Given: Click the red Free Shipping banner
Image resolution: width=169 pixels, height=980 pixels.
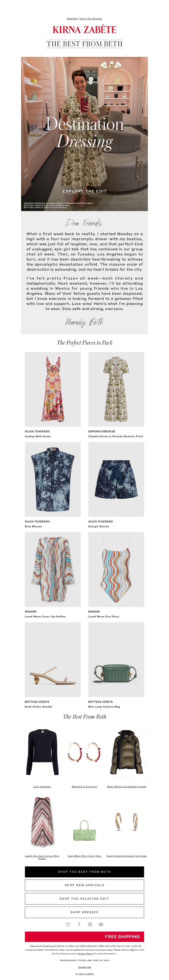Looking at the screenshot, I should coord(84,936).
